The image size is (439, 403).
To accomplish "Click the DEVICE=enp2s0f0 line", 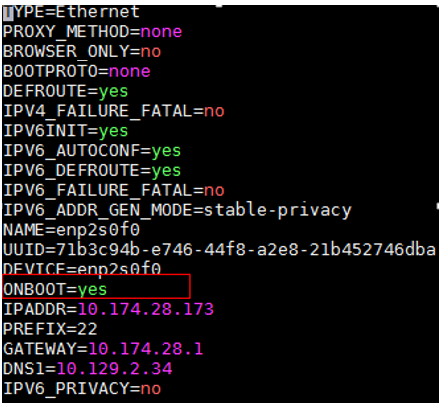I will [82, 269].
